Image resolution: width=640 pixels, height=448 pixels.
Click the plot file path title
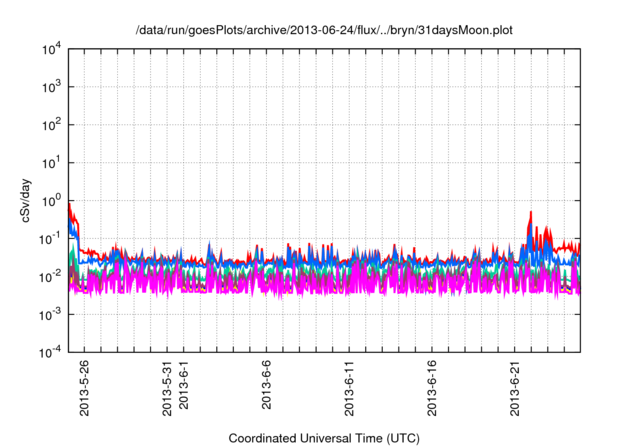pyautogui.click(x=324, y=30)
